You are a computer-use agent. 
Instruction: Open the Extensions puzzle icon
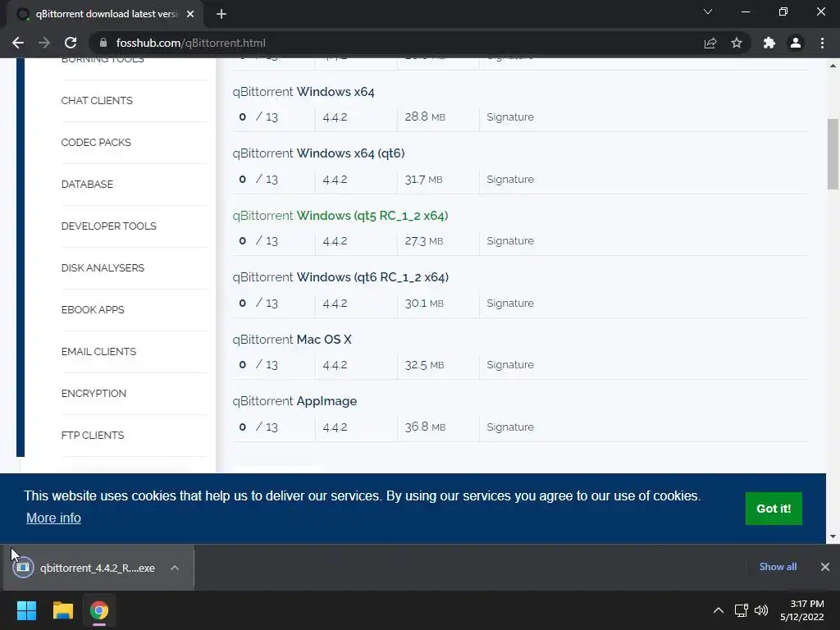(x=769, y=43)
